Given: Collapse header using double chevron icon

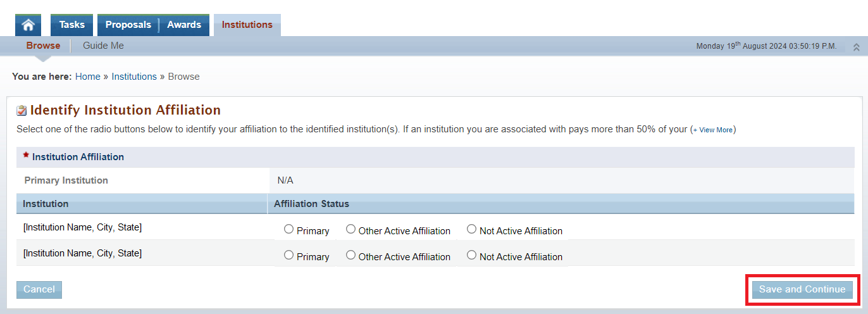Looking at the screenshot, I should [857, 47].
